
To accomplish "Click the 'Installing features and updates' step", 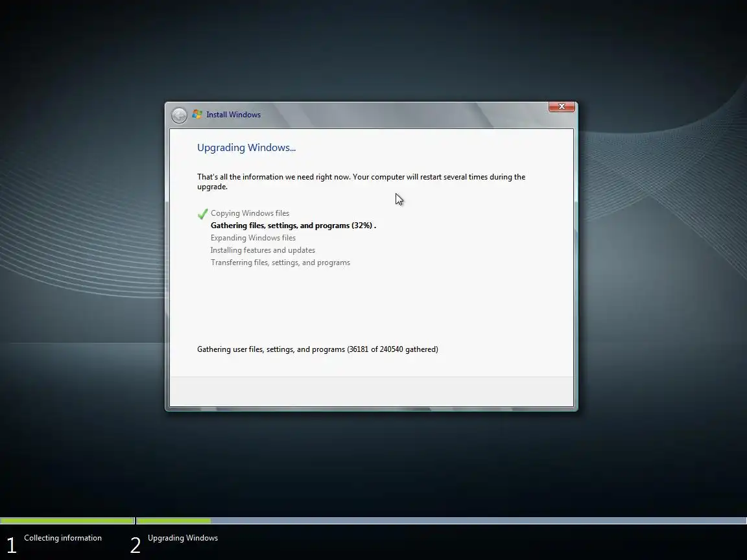I will 263,250.
